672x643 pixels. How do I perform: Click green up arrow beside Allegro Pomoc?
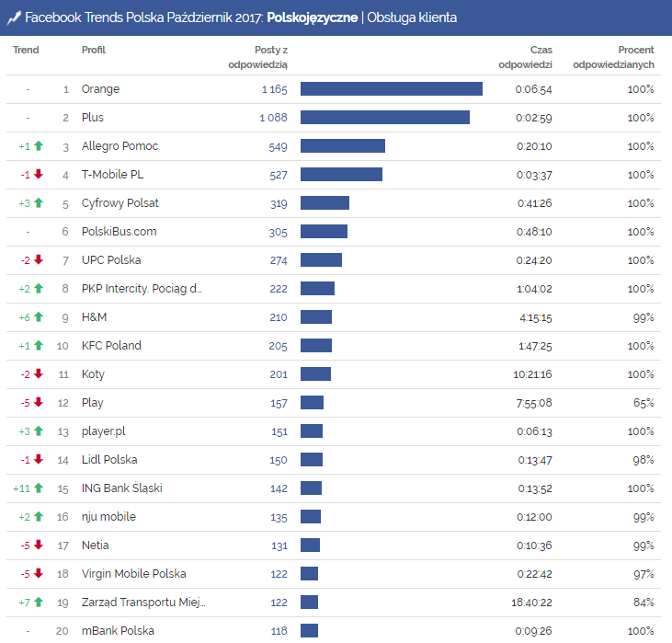click(39, 146)
